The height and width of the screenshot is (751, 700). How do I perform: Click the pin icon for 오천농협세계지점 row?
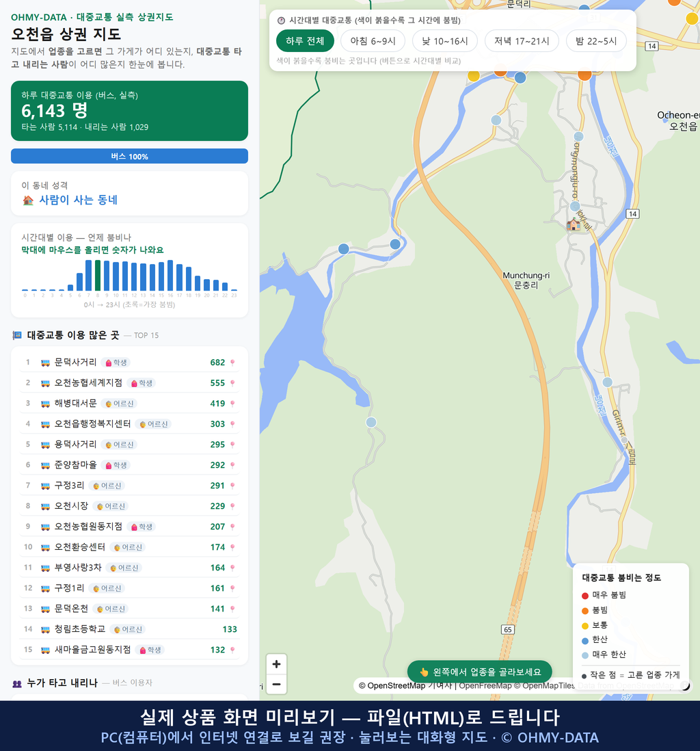point(232,383)
